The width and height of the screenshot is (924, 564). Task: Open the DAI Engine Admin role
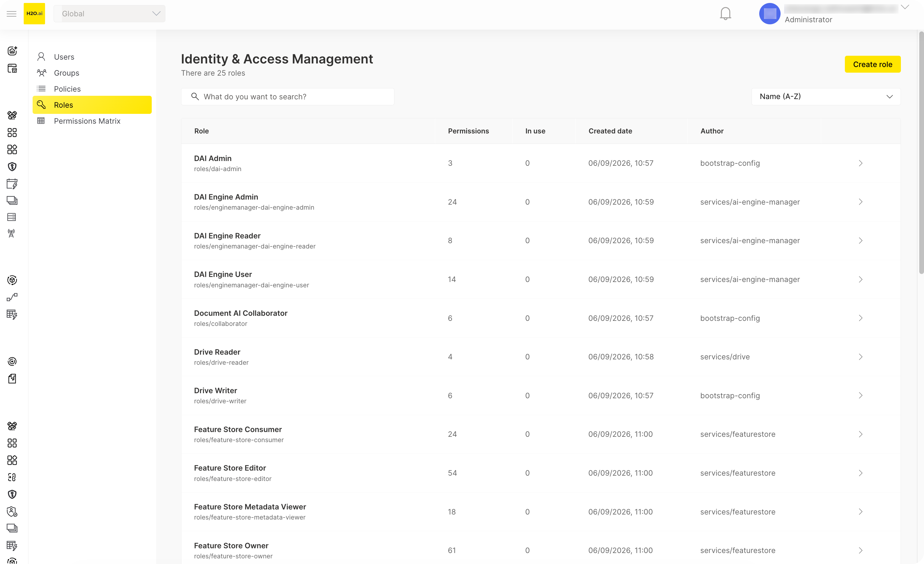pos(541,202)
